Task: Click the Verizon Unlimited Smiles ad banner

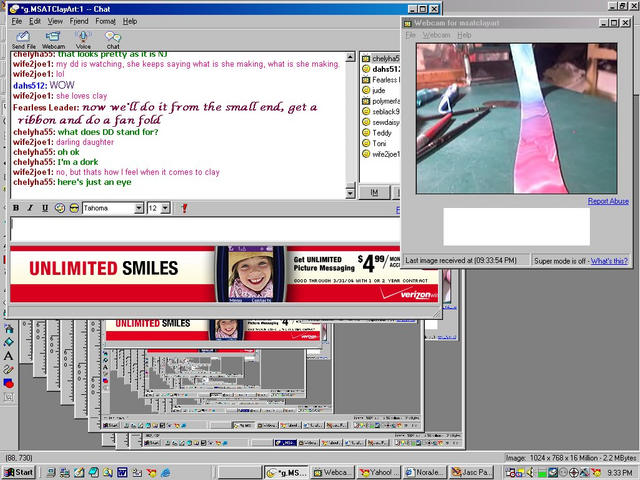Action: point(224,274)
